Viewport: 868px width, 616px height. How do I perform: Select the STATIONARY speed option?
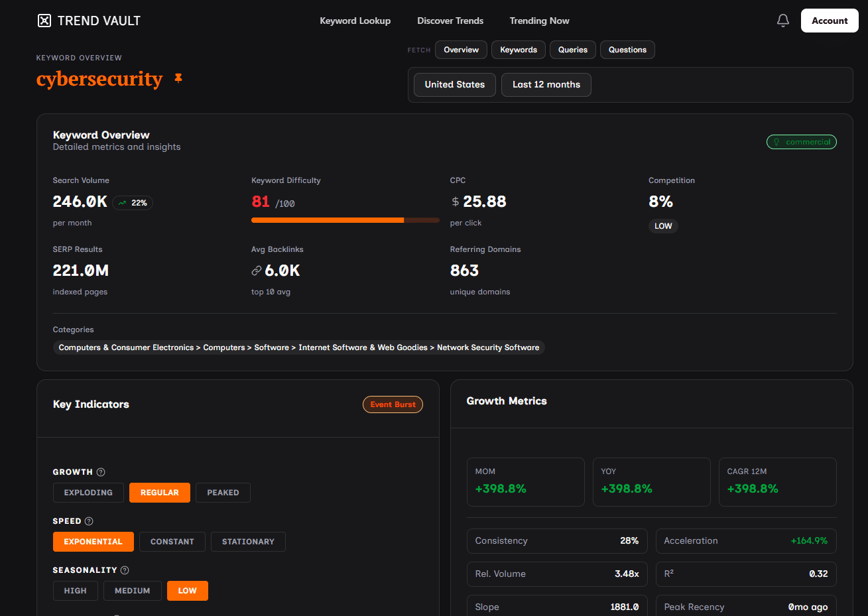(x=248, y=542)
